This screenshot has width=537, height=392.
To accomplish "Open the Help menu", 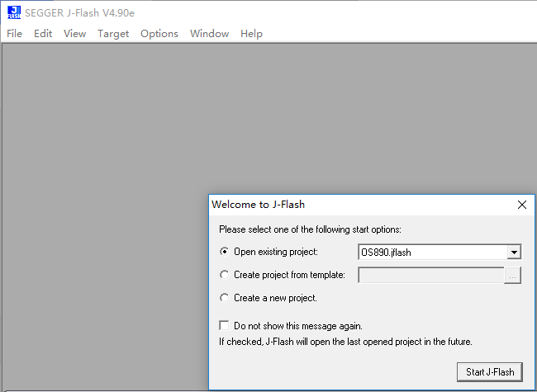I will [251, 34].
